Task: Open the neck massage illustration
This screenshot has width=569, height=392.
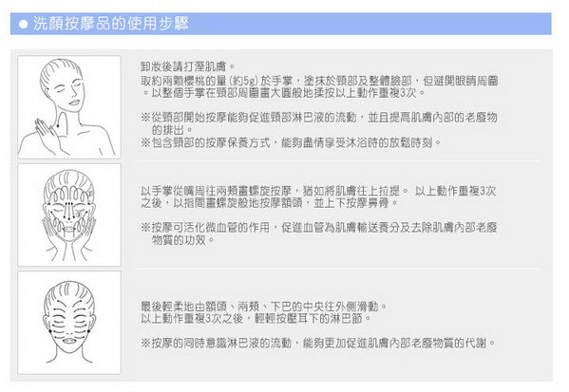Action: [69, 107]
